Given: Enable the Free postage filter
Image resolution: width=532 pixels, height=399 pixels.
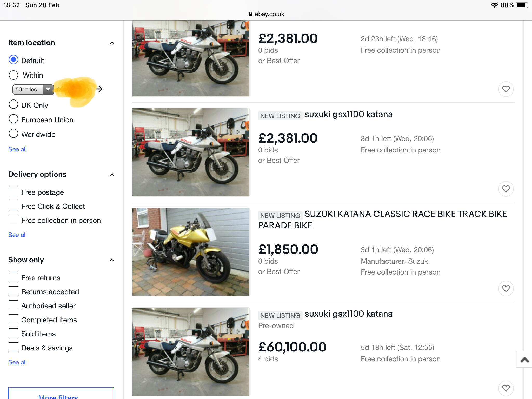Looking at the screenshot, I should coord(14,192).
